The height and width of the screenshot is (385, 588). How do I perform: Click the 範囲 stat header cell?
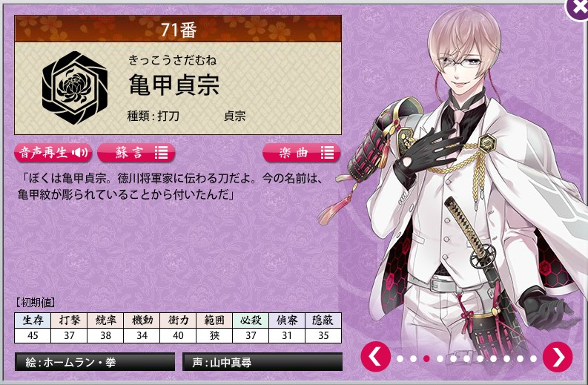coord(214,320)
